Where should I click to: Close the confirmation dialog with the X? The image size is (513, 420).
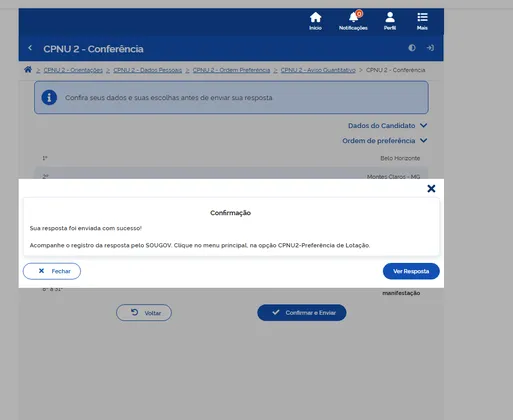pyautogui.click(x=431, y=189)
